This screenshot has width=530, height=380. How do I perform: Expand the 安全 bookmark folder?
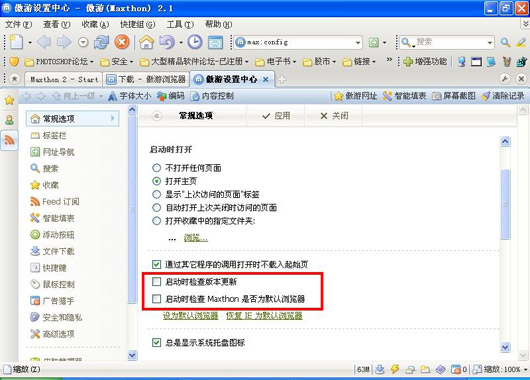pyautogui.click(x=117, y=62)
